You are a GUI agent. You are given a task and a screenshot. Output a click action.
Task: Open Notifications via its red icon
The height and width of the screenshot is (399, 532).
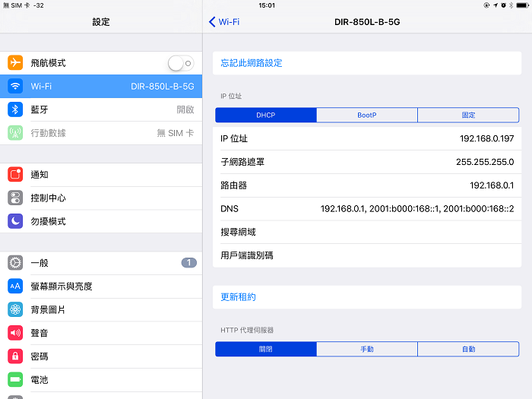(15, 175)
